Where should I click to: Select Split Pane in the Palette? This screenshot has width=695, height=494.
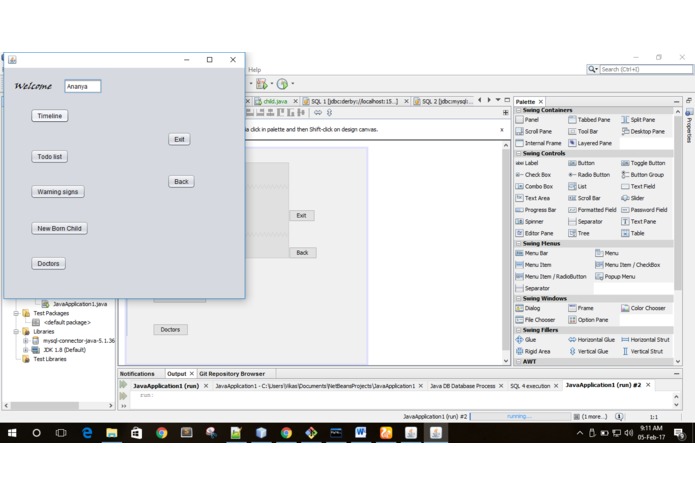click(638, 120)
